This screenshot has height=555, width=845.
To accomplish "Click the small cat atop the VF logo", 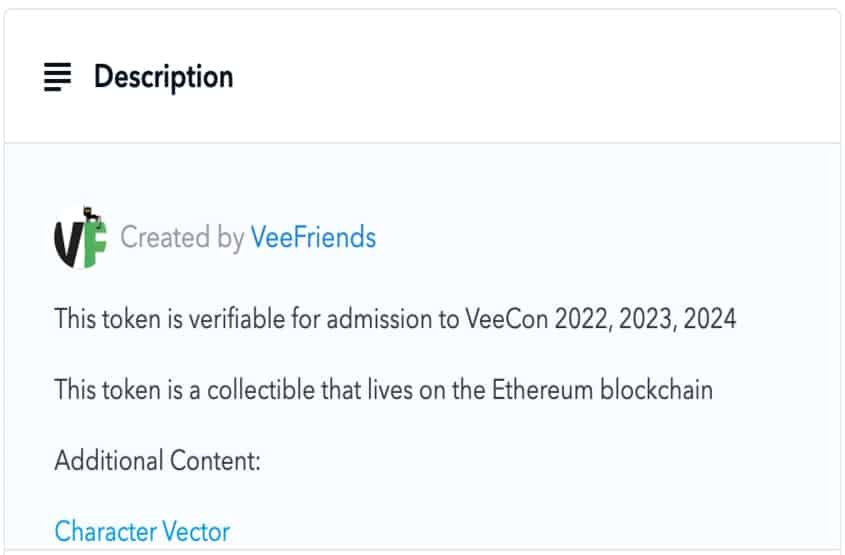I will tap(91, 213).
